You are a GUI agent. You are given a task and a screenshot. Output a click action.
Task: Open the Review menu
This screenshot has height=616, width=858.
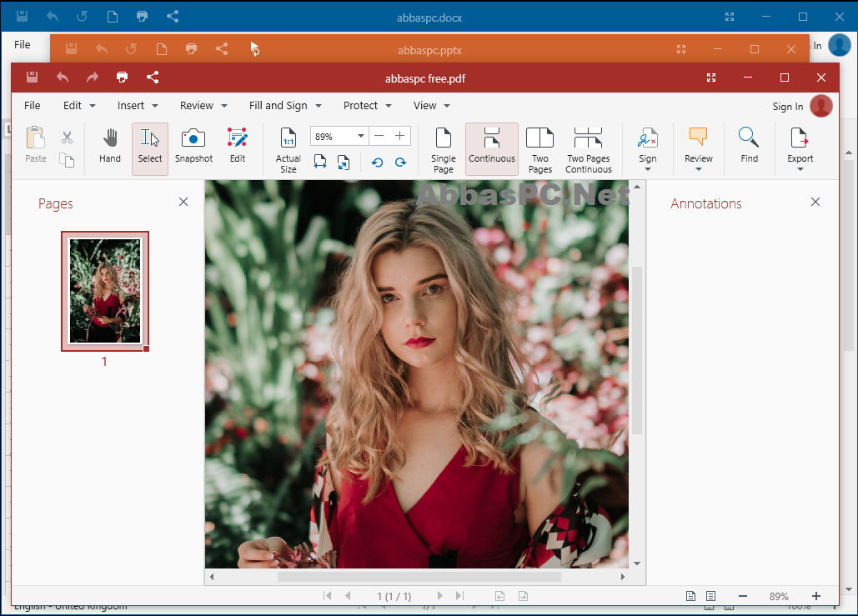coord(203,106)
